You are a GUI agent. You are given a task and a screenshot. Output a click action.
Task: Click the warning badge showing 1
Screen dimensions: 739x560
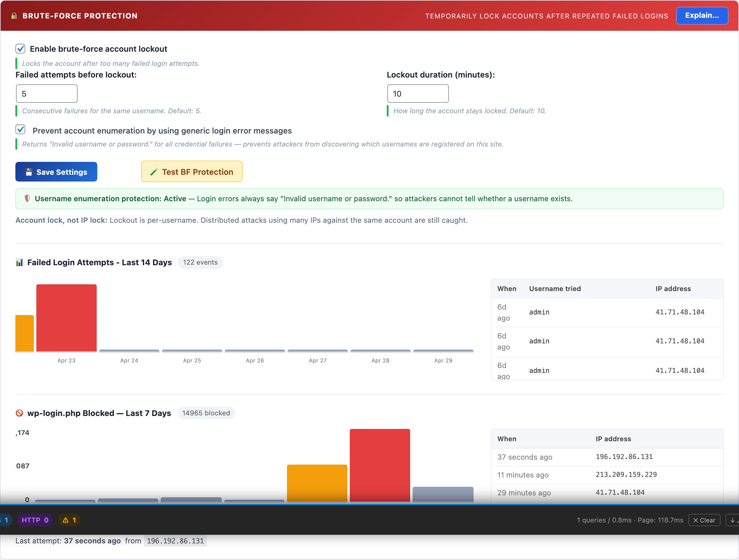(70, 520)
